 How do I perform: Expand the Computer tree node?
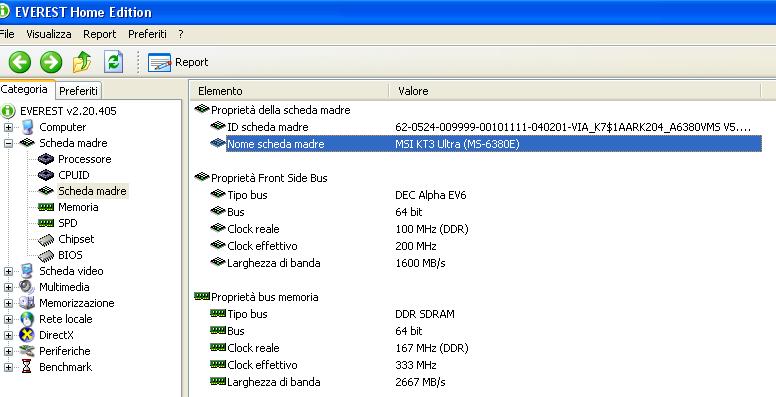[x=8, y=128]
